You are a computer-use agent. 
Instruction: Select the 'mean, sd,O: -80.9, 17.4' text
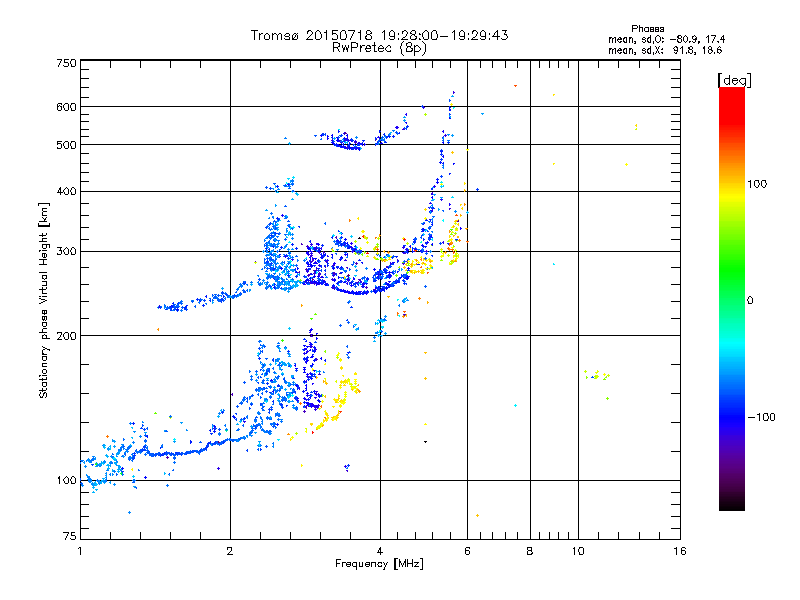tap(666, 39)
